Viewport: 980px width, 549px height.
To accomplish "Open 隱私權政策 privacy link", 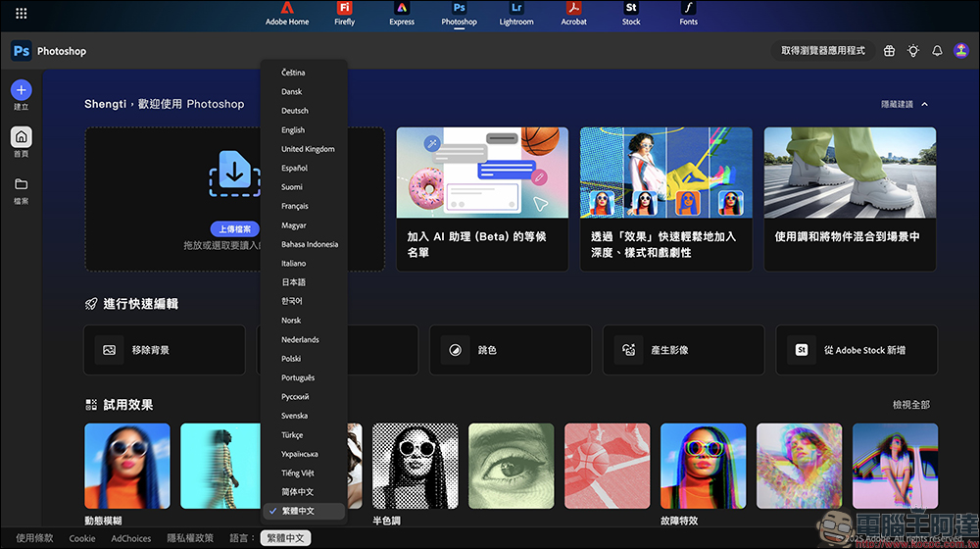I will point(190,538).
